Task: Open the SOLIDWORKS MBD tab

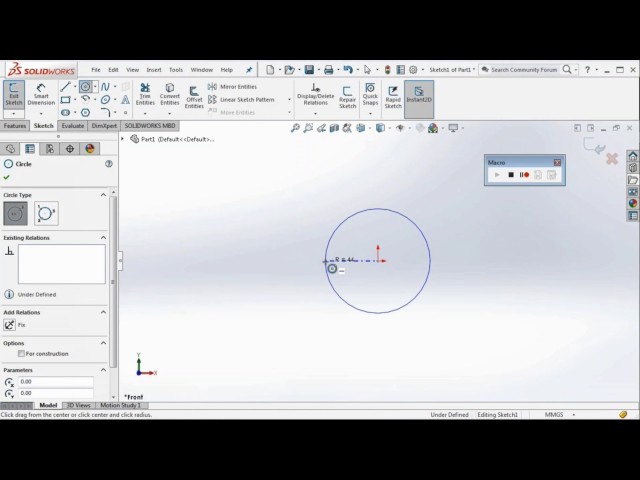Action: click(x=150, y=126)
